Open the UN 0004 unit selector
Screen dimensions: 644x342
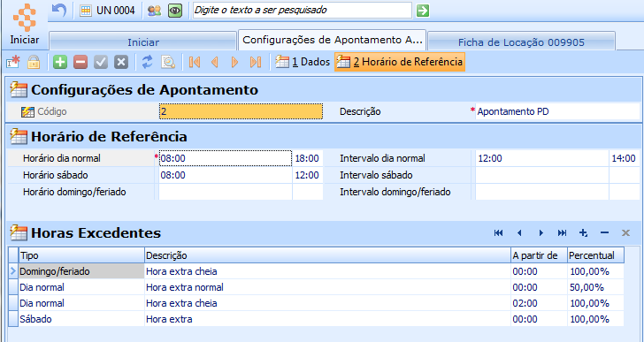[108, 11]
